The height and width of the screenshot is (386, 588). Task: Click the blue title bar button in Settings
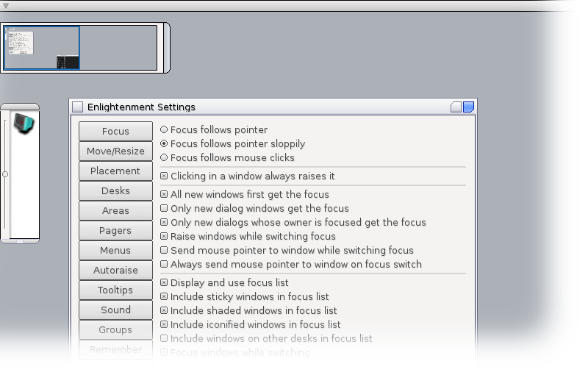pyautogui.click(x=468, y=107)
